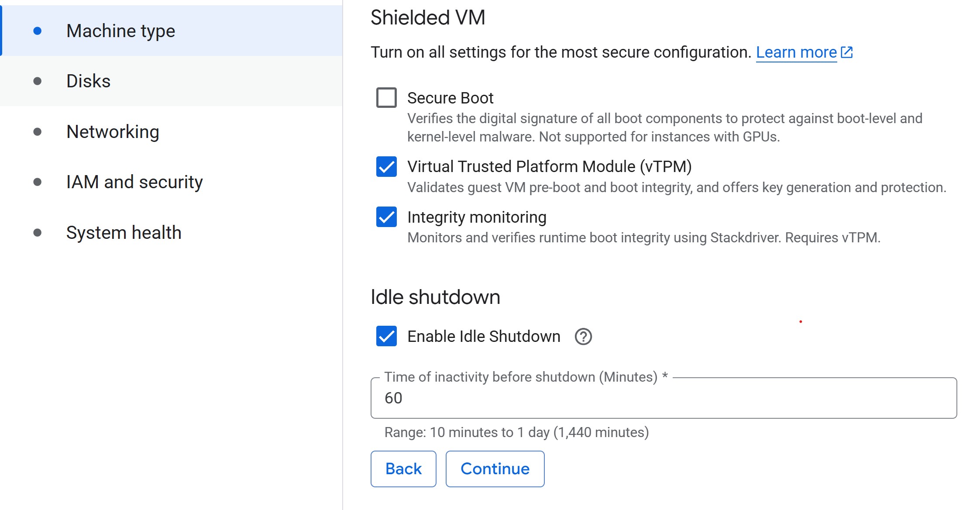The height and width of the screenshot is (510, 980).
Task: Enable the Secure Boot checkbox
Action: click(x=386, y=97)
